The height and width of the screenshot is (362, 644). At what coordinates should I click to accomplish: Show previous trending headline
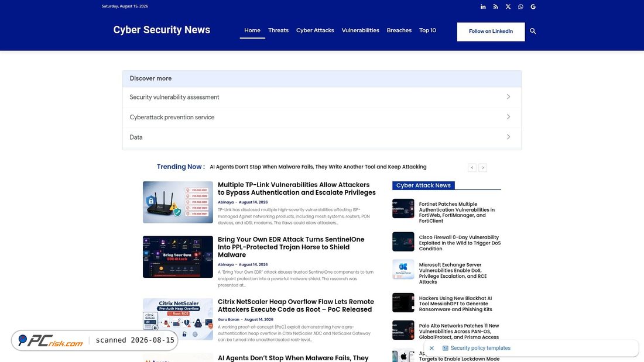point(472,167)
